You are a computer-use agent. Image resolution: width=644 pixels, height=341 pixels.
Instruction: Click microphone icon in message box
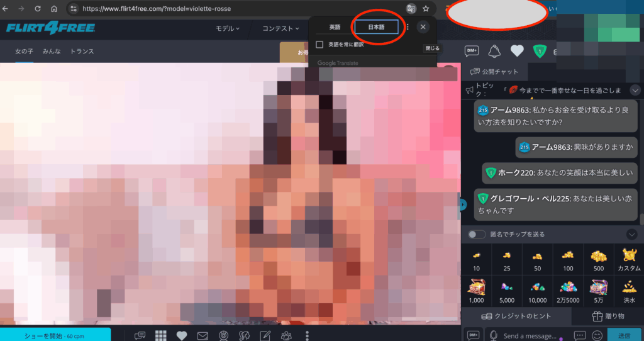pos(493,336)
